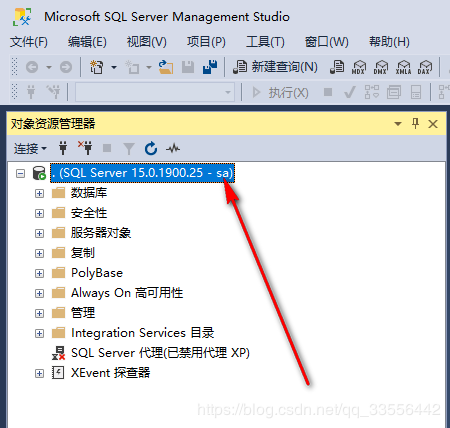Viewport: 450px width, 428px height.
Task: Select the 数据库 tree item
Action: (x=89, y=193)
